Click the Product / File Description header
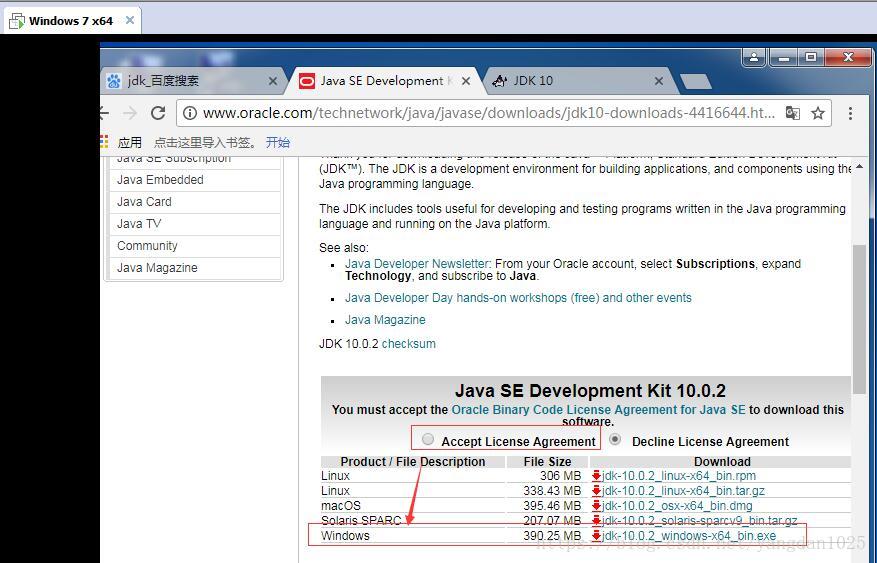This screenshot has width=877, height=563. tap(413, 462)
